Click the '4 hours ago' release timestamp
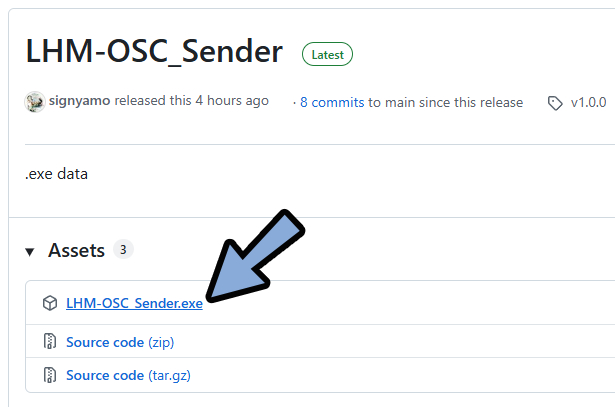This screenshot has width=615, height=407. coord(232,101)
